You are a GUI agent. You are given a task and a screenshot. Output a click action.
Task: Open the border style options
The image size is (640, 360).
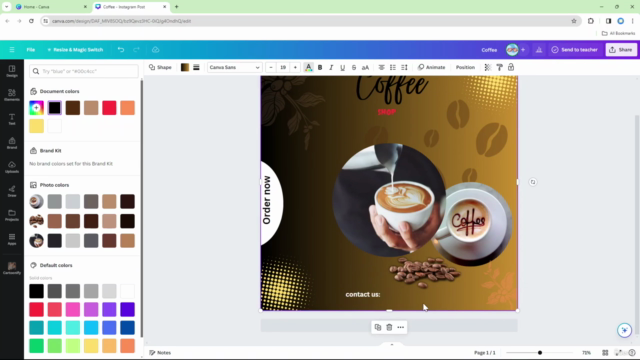pos(196,67)
